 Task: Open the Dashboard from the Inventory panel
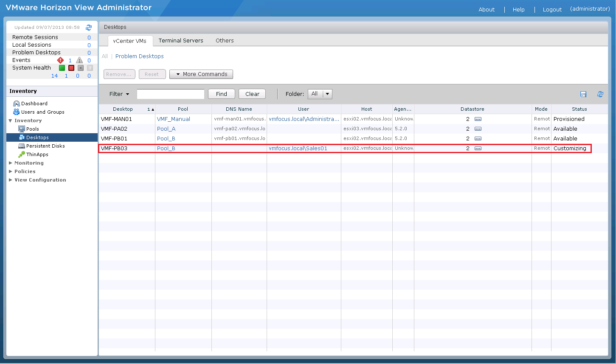(x=34, y=104)
